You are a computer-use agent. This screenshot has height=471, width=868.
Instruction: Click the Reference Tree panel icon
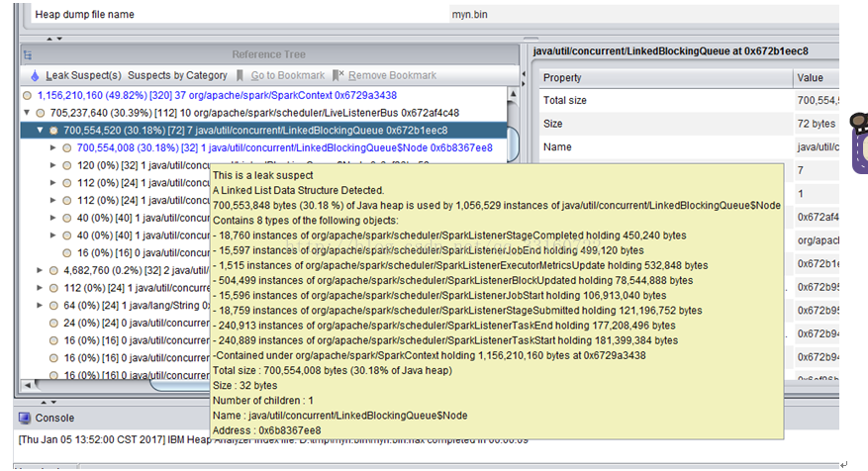tap(28, 54)
